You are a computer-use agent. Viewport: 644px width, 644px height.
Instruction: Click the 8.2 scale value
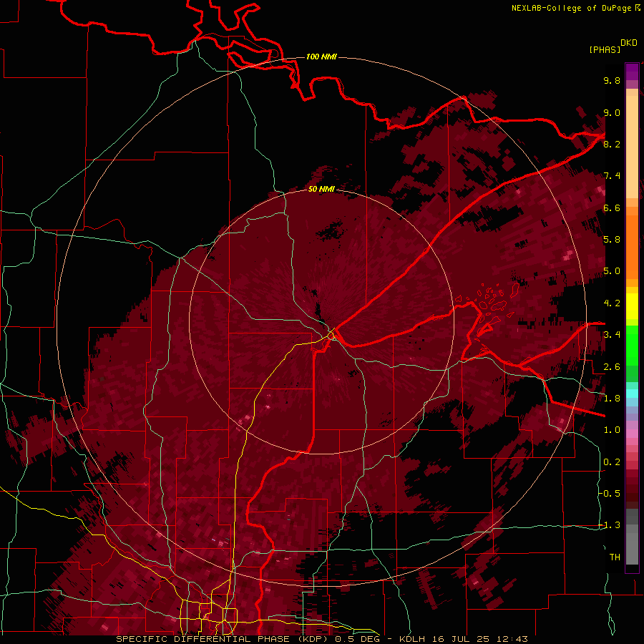pyautogui.click(x=612, y=144)
